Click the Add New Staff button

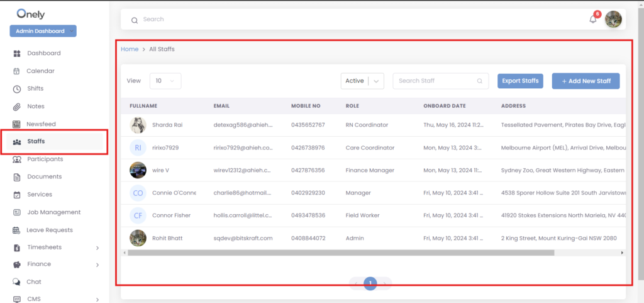pos(586,81)
